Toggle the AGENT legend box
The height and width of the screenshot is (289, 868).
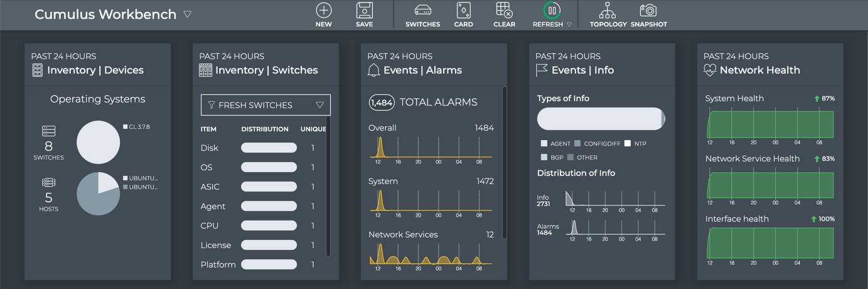[x=544, y=144]
